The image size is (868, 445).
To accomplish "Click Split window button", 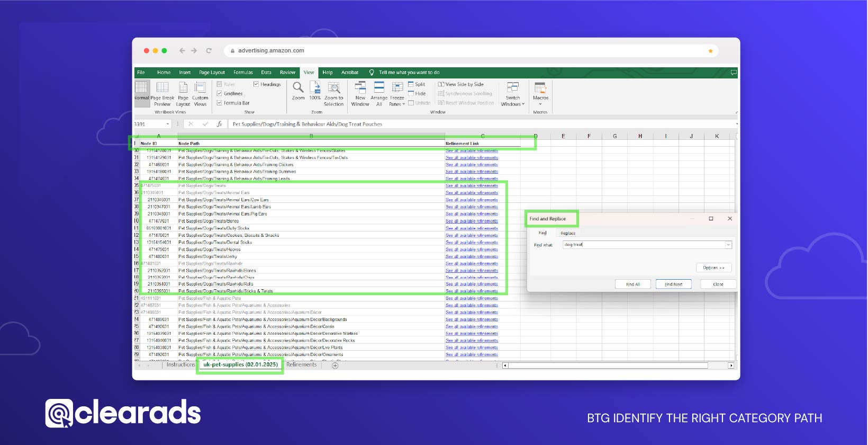I will [x=417, y=84].
